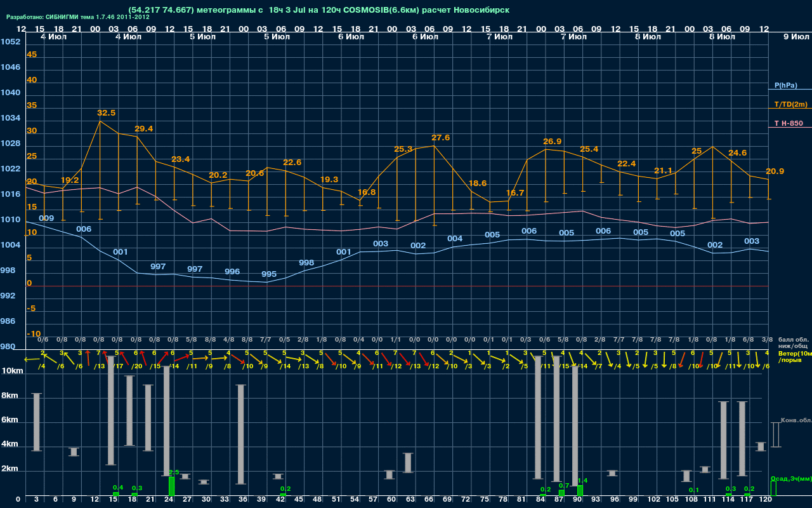Select the 1052 pressure axis value
The height and width of the screenshot is (508, 812).
[10, 42]
